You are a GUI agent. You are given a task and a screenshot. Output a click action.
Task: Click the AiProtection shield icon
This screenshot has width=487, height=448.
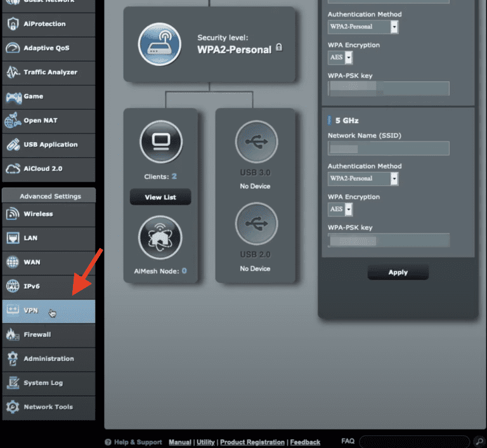tap(13, 24)
